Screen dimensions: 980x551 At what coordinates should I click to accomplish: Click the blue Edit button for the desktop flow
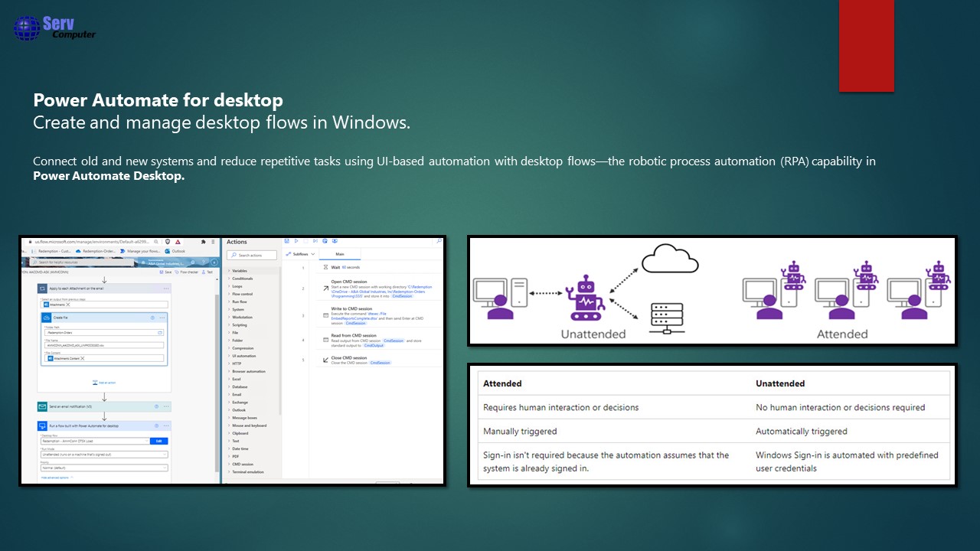[159, 442]
